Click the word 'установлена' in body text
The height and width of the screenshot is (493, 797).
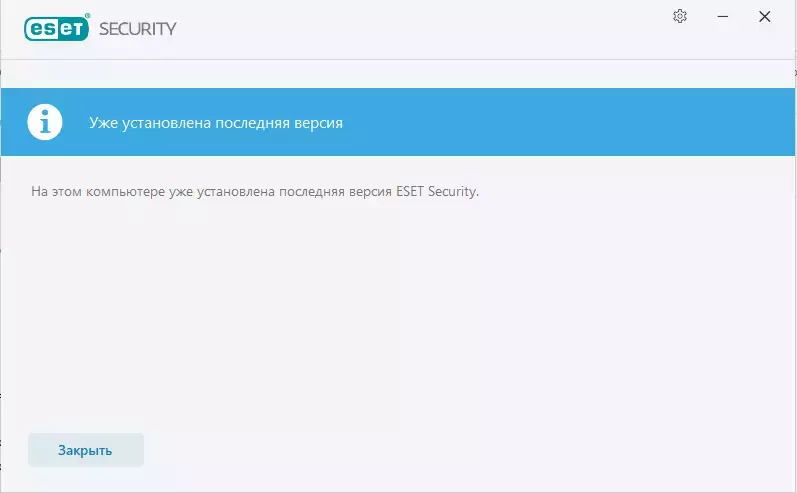[236, 192]
